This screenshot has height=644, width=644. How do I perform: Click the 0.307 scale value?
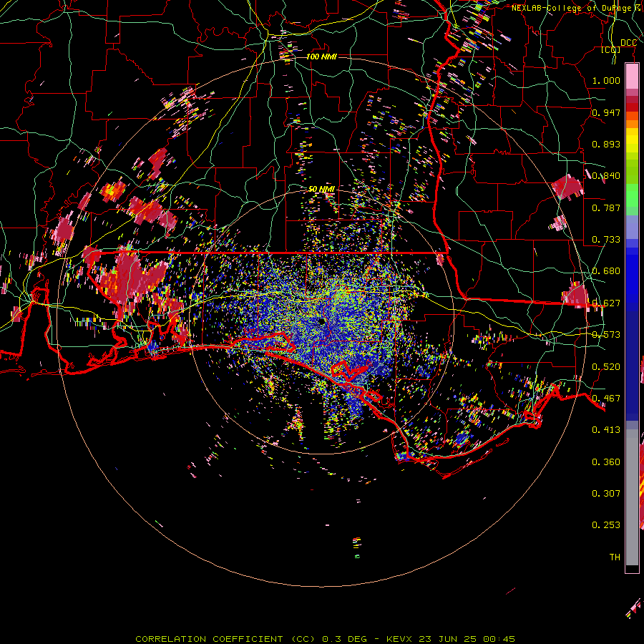[x=606, y=494]
